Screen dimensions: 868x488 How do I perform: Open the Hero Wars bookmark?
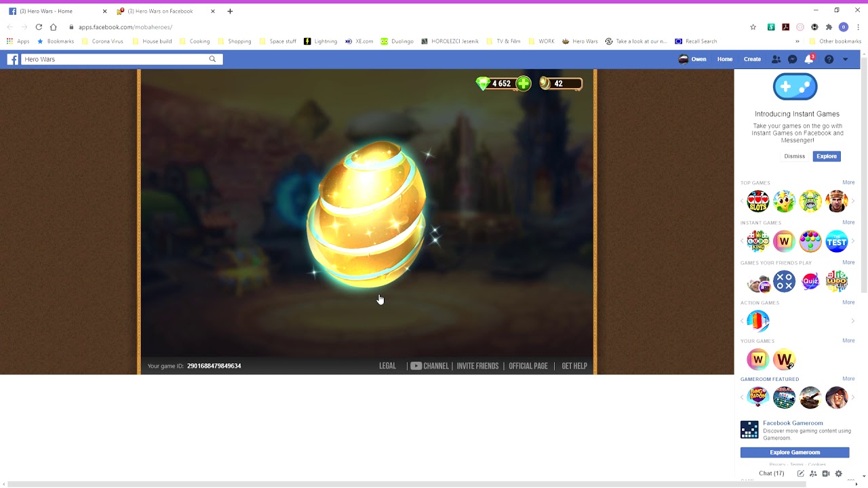tap(580, 41)
